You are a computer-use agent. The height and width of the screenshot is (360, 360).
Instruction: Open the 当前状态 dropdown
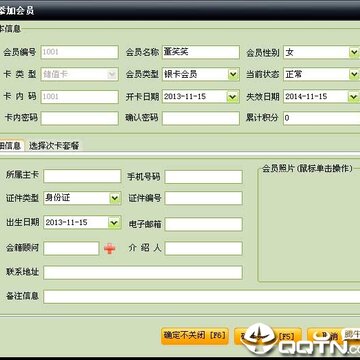(x=354, y=74)
